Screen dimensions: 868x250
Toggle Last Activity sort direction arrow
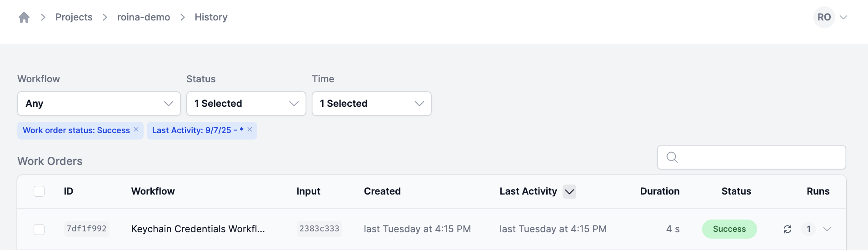[569, 191]
